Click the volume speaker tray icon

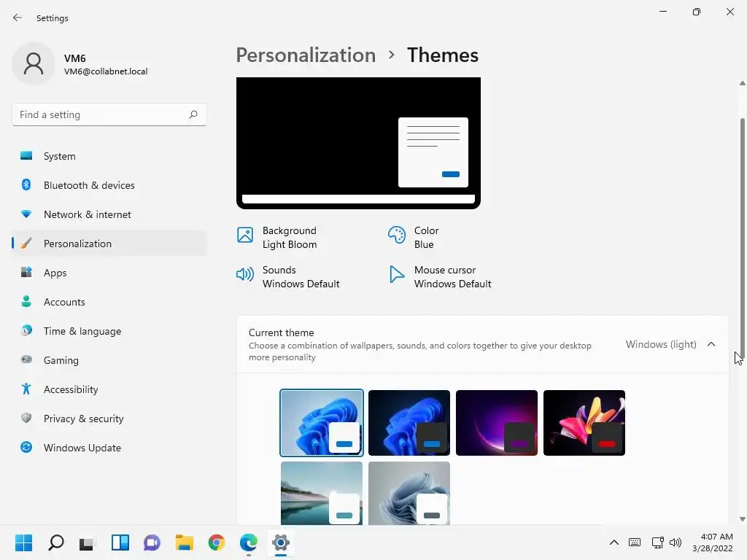[675, 542]
